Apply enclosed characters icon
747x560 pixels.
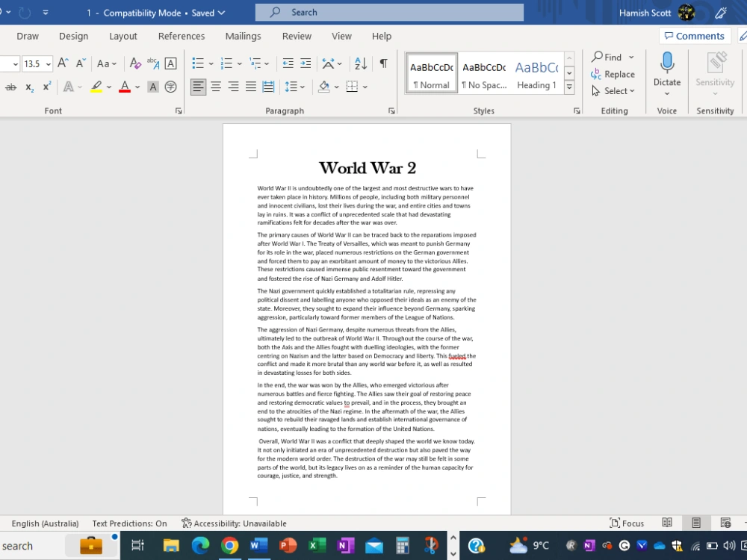[170, 87]
